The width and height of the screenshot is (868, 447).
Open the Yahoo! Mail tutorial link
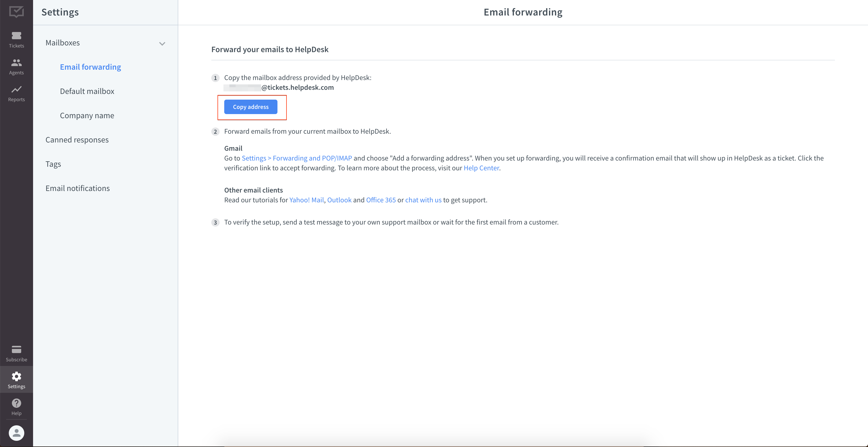[x=306, y=200]
